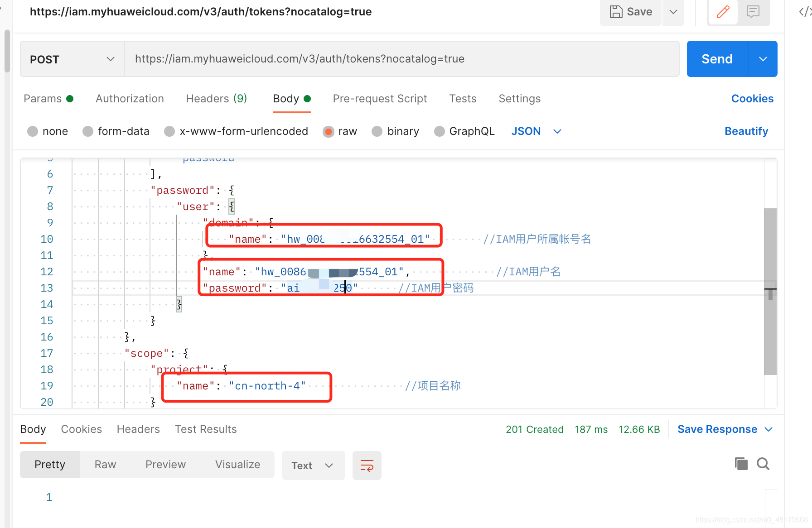Expand the Send options arrow
Image resolution: width=812 pixels, height=528 pixels.
(763, 59)
